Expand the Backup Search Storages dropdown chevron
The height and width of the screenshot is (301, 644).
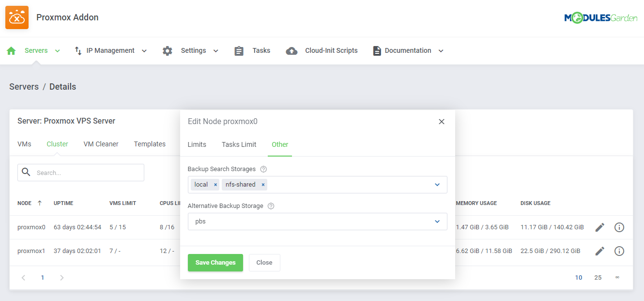click(x=437, y=184)
